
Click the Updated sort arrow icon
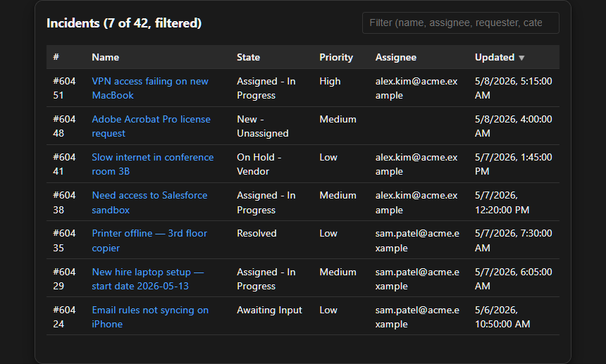point(521,58)
